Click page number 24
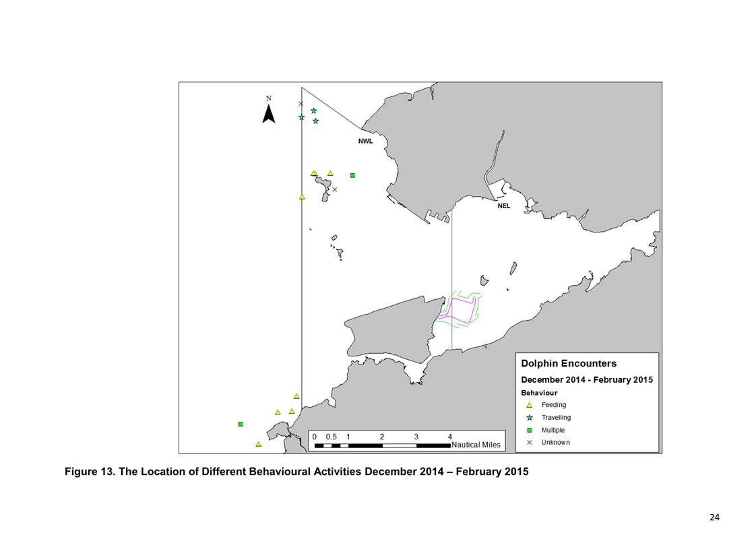This screenshot has height=535, width=756. pyautogui.click(x=714, y=517)
